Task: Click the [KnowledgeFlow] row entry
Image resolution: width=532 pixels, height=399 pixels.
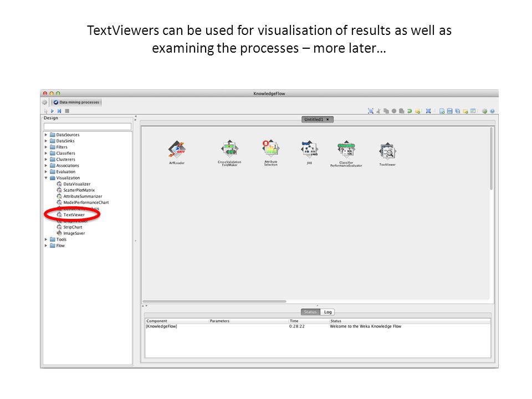Action: pyautogui.click(x=161, y=326)
